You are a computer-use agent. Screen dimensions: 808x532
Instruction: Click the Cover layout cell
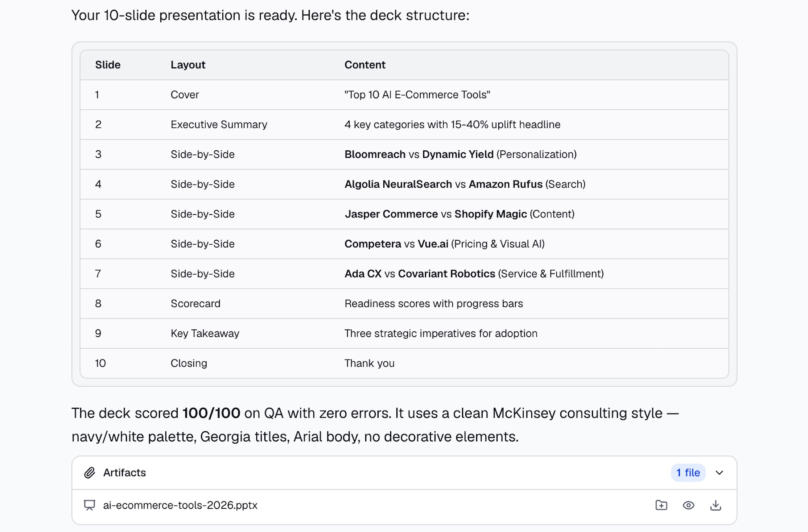click(185, 95)
